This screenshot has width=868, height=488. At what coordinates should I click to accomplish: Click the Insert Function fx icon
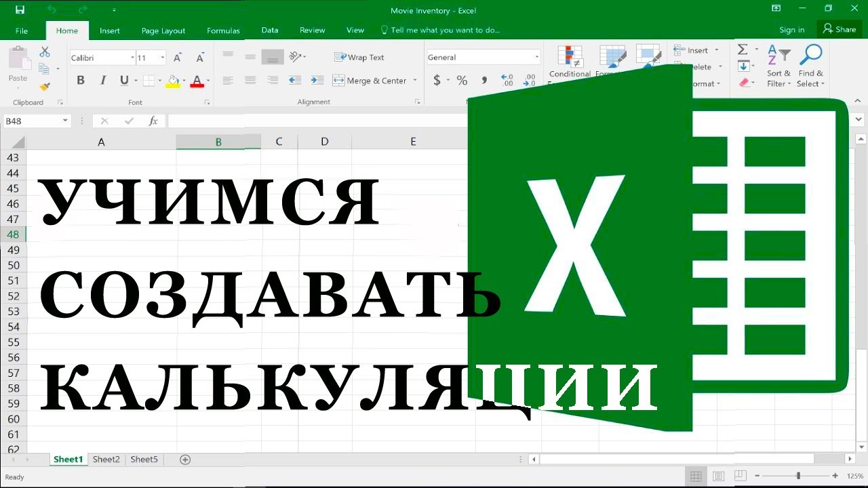pyautogui.click(x=153, y=121)
